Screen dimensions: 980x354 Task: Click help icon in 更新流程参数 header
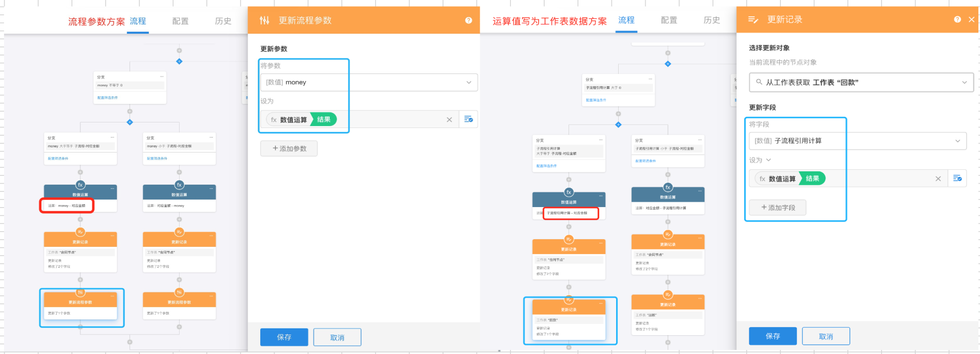coord(469,20)
